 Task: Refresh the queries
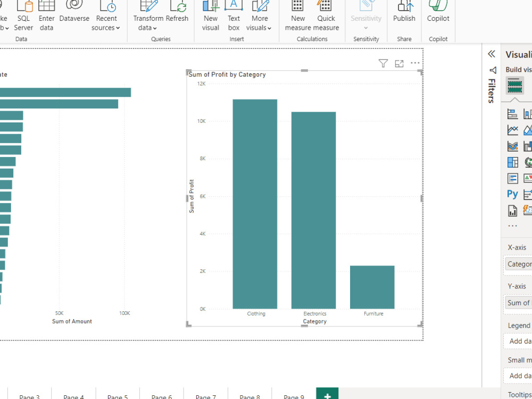(x=177, y=12)
